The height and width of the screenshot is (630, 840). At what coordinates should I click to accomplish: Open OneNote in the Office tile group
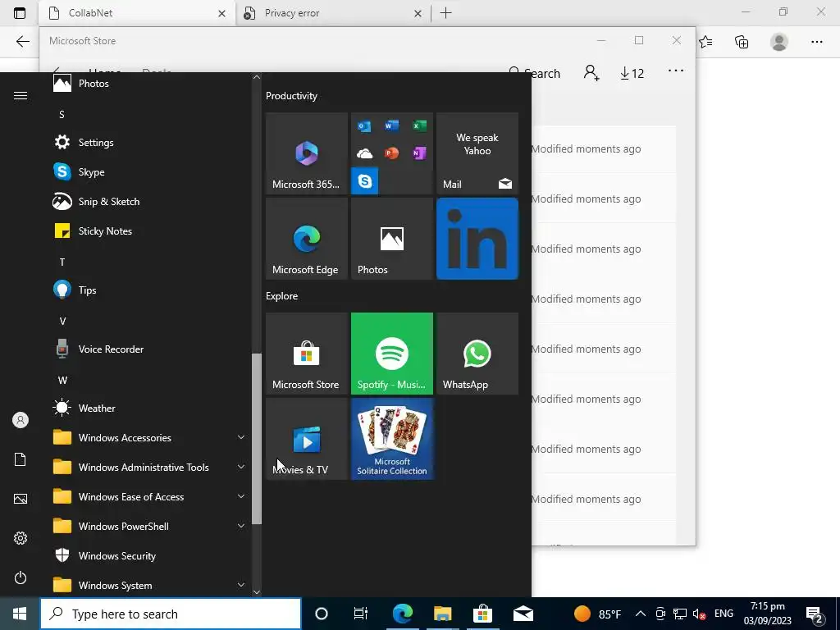(x=419, y=153)
